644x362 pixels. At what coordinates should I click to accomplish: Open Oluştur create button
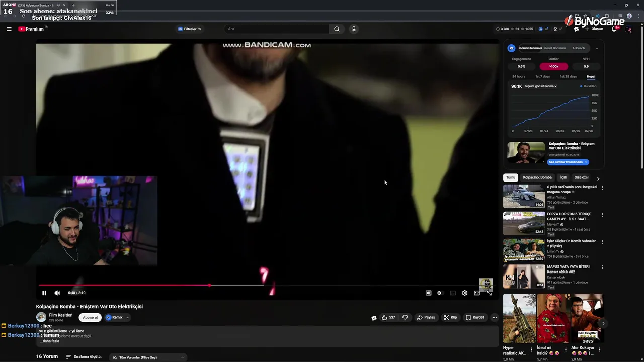(593, 29)
